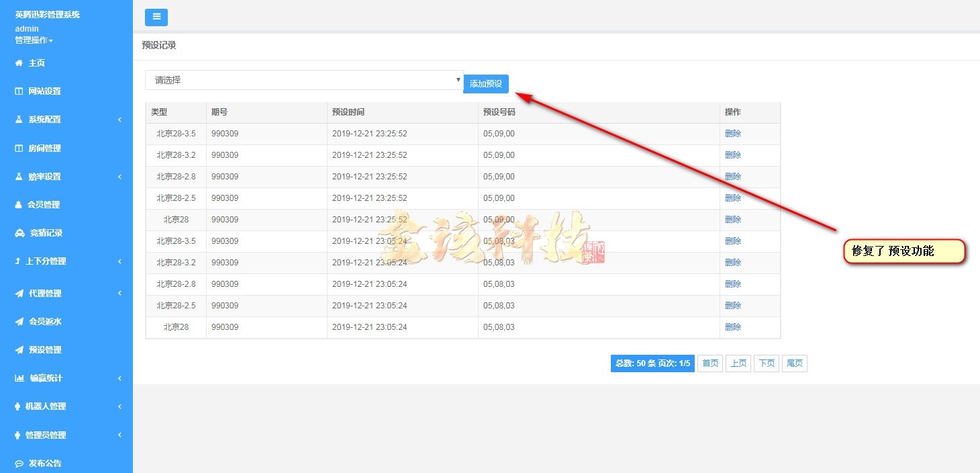Delete the first 北京28-3.5 preset row
This screenshot has width=980, height=473.
point(732,134)
